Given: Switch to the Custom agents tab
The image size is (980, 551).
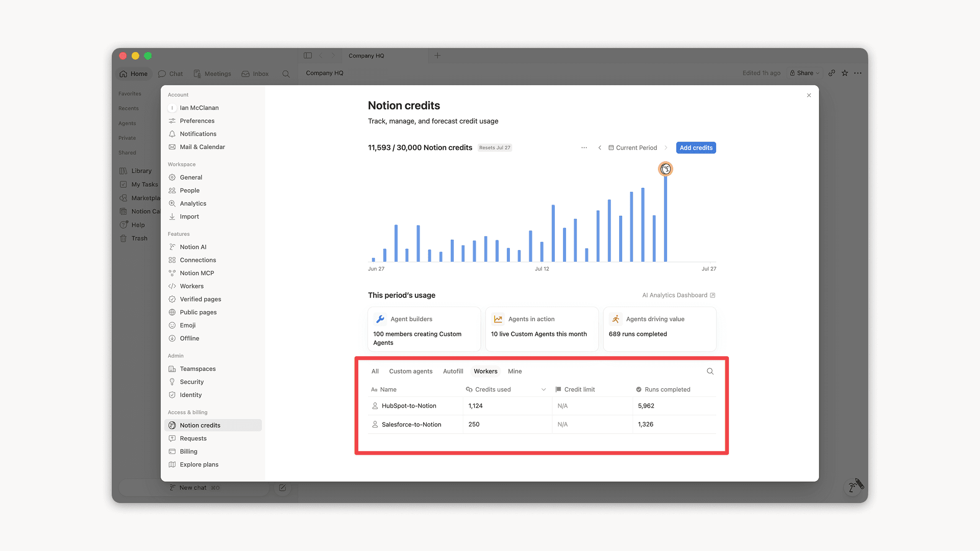Looking at the screenshot, I should (410, 371).
